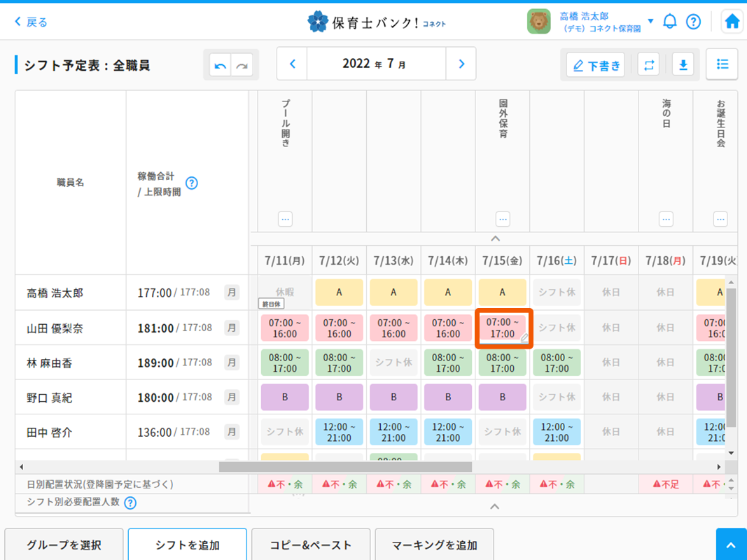Click the swap/repeat arrows icon
The width and height of the screenshot is (747, 560).
pyautogui.click(x=649, y=65)
